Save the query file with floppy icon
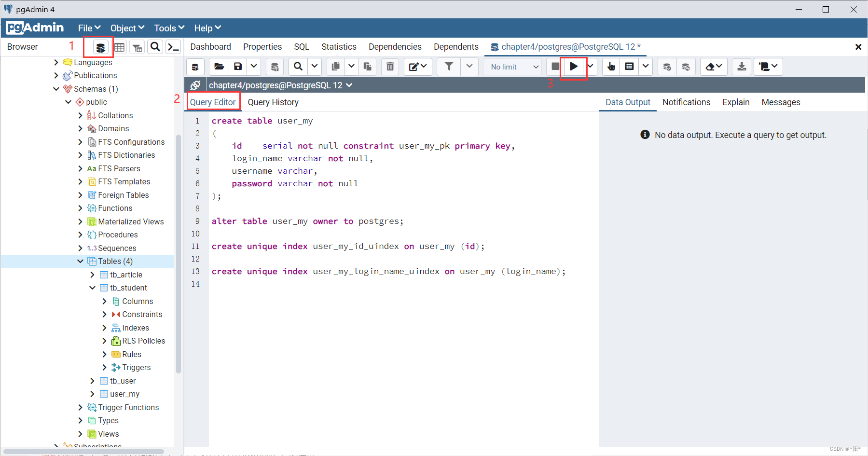Viewport: 868px width, 456px height. click(238, 67)
